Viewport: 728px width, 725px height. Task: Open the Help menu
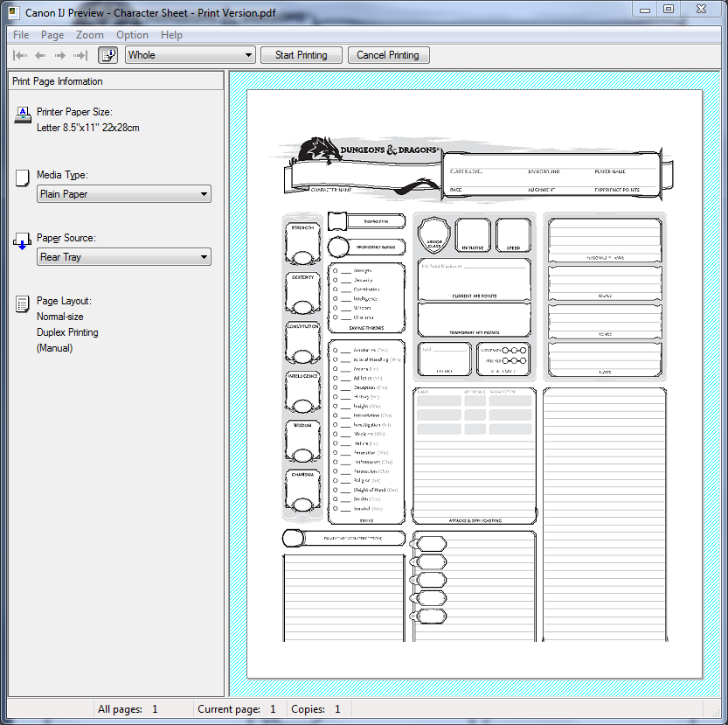click(x=172, y=35)
